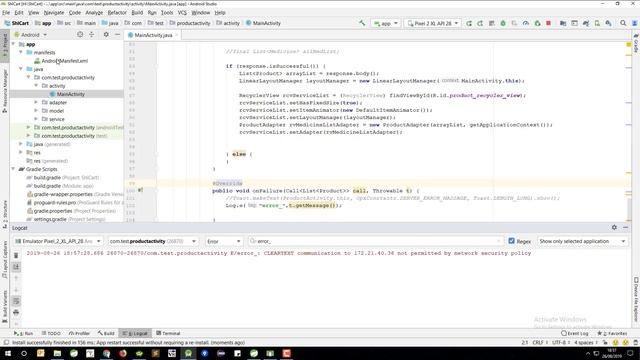Image resolution: width=640 pixels, height=360 pixels.
Task: Open the Build Variants side panel
Action: point(5,306)
